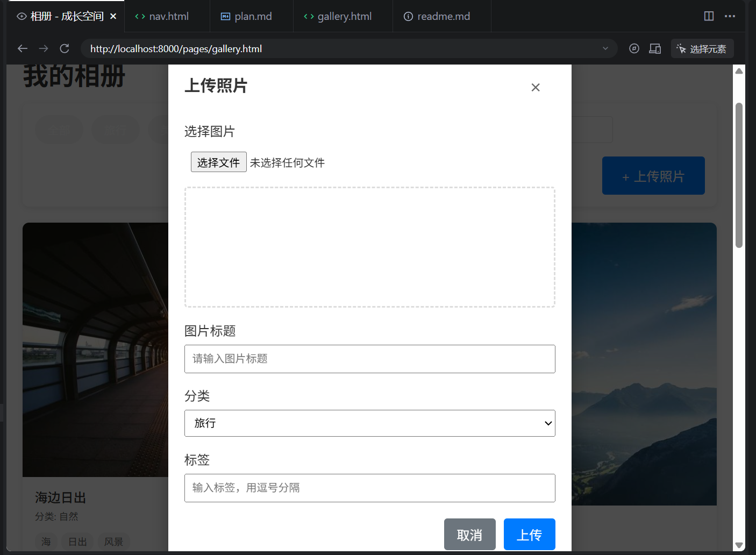Click the browser back arrow
This screenshot has width=756, height=555.
tap(22, 48)
